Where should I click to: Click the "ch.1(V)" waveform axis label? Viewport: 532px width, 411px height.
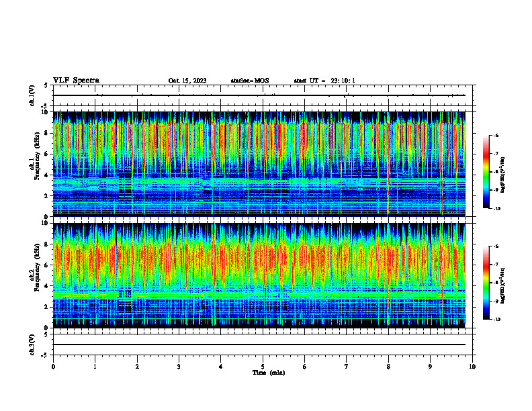[32, 95]
